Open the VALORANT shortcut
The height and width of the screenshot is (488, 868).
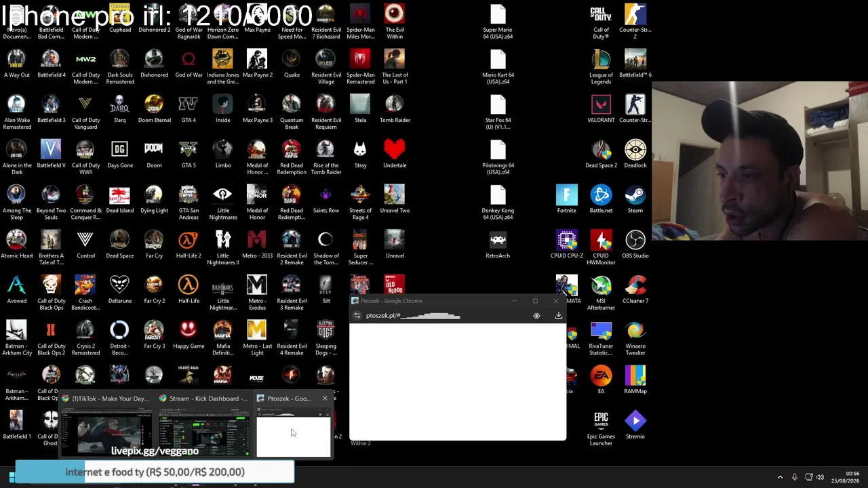click(x=601, y=108)
